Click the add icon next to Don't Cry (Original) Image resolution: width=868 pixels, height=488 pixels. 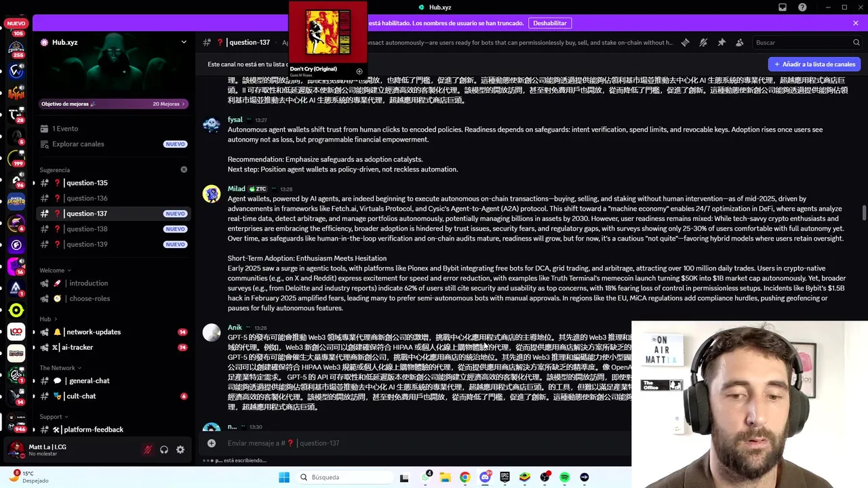[359, 71]
